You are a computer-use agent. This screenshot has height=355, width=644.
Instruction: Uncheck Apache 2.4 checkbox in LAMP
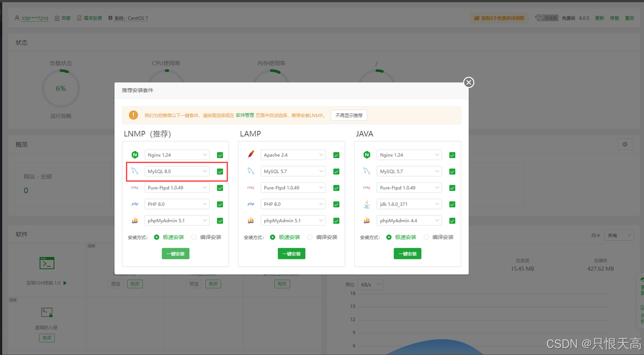336,155
